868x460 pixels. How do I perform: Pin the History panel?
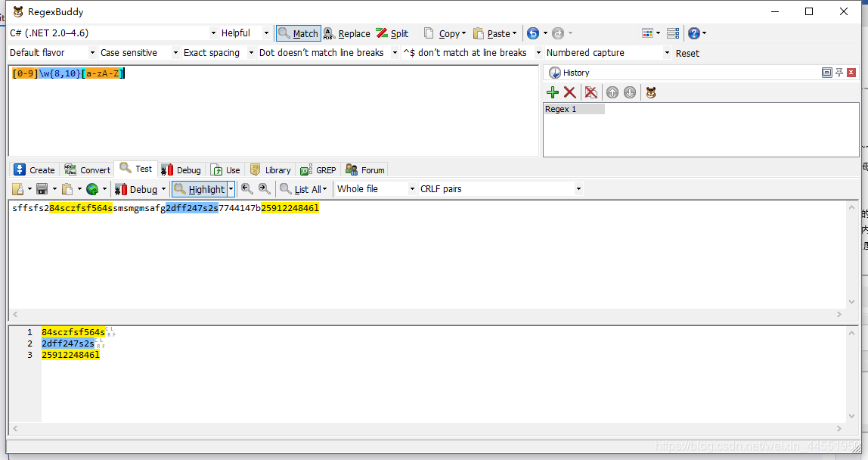(x=839, y=73)
